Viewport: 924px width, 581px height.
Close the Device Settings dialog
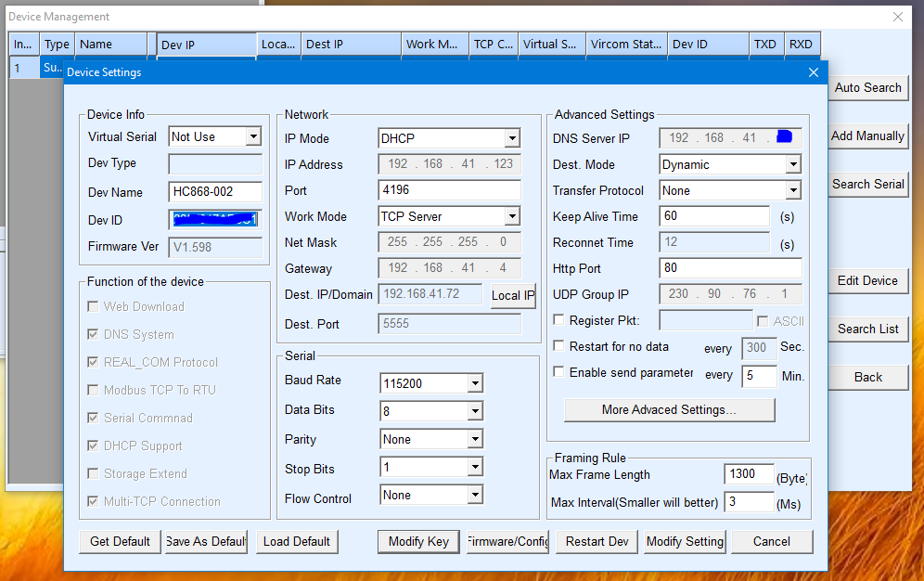813,72
